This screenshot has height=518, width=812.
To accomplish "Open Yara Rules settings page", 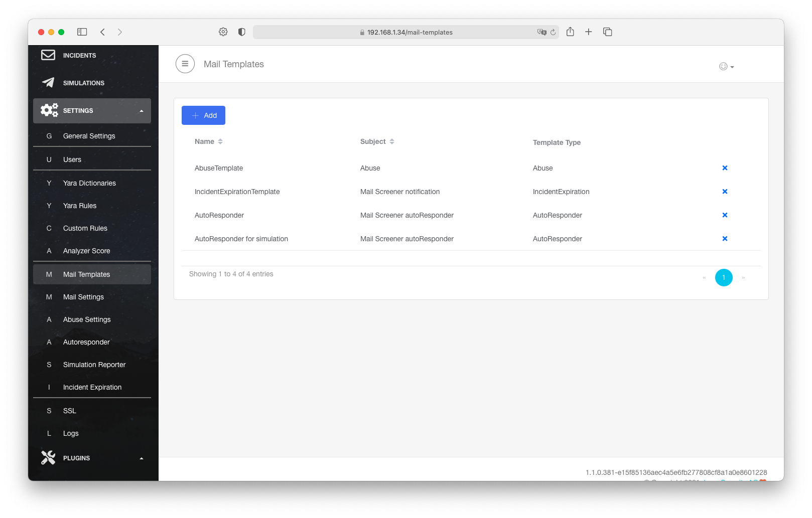I will (80, 206).
